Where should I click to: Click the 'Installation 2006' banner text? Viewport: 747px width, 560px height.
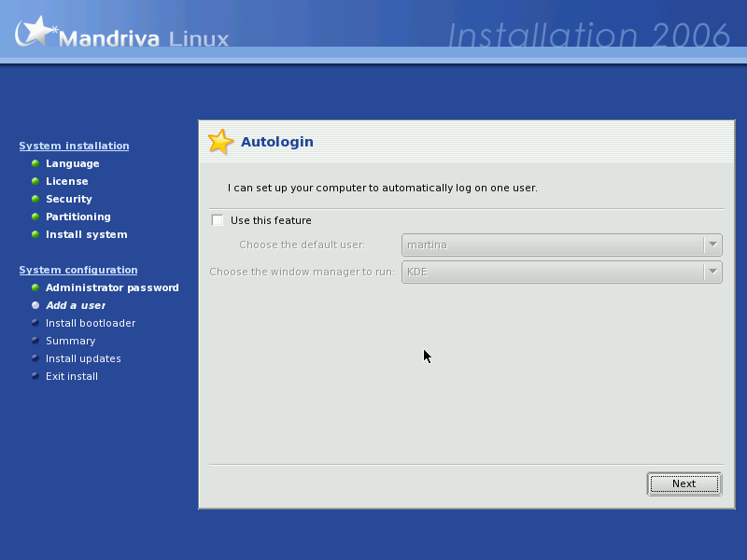589,35
